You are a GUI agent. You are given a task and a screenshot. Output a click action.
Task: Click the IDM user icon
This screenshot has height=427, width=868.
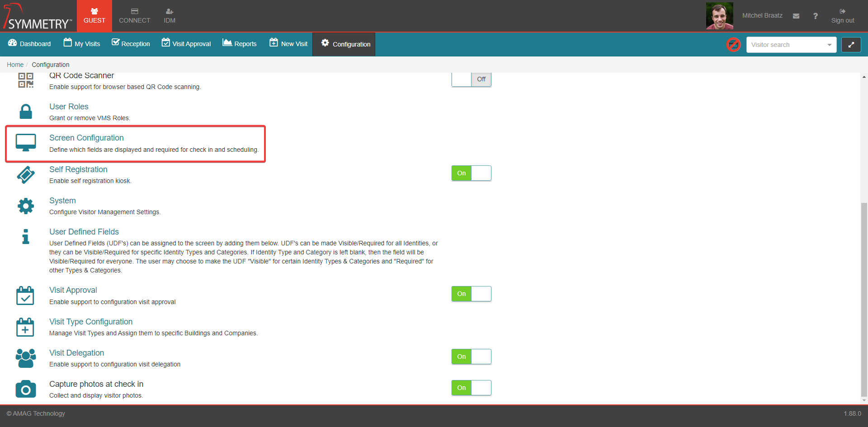coord(170,11)
